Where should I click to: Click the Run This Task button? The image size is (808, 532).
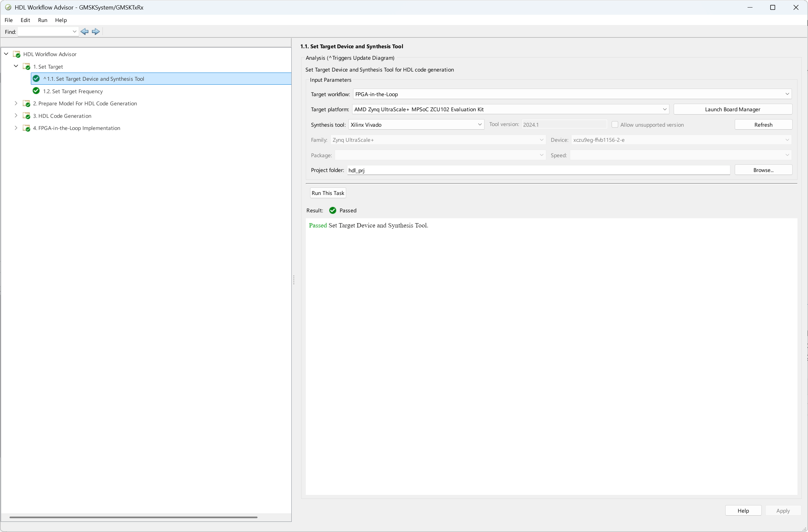coord(327,193)
